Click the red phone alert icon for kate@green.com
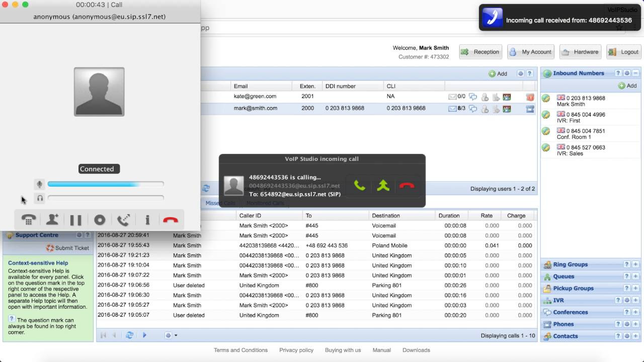 [x=530, y=97]
